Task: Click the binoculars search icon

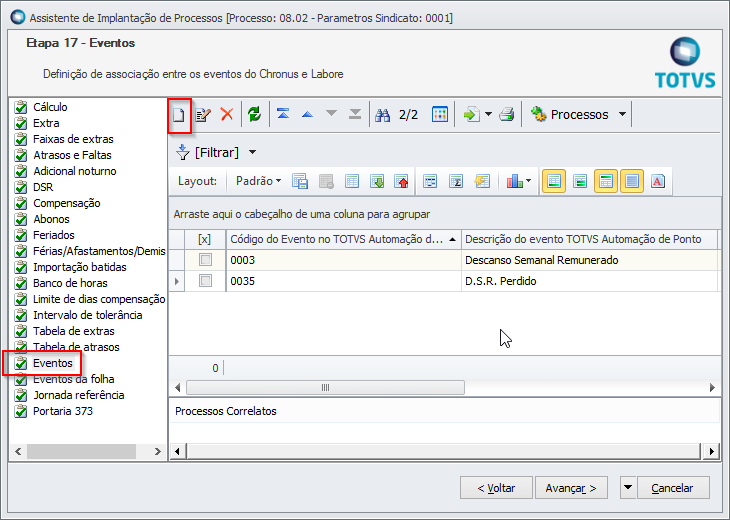Action: pos(383,115)
